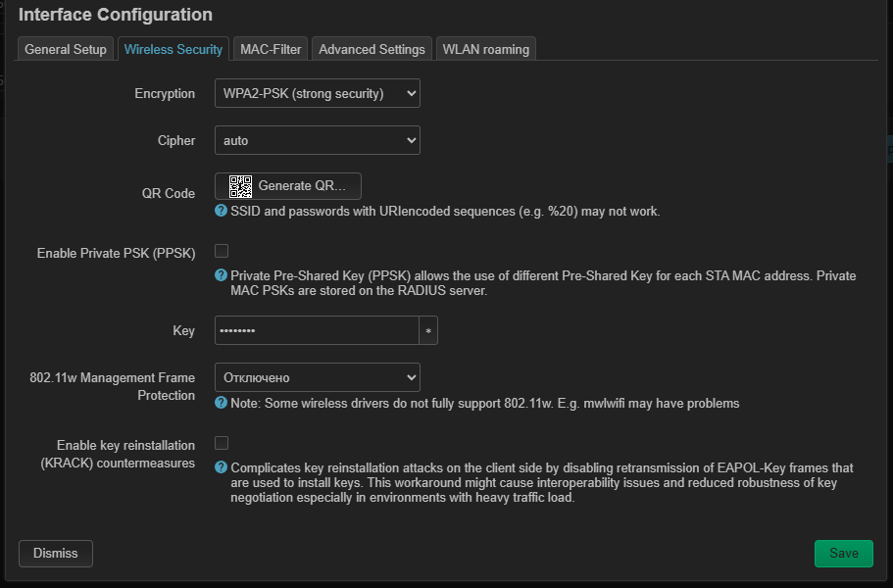
Task: Click the Enable Private PSK (PPSK) label
Action: point(117,253)
